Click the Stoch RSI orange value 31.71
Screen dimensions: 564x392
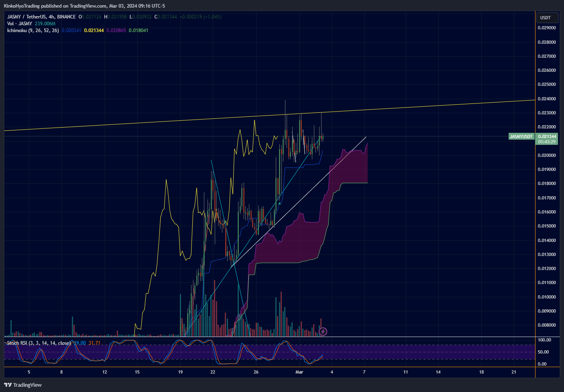click(x=94, y=343)
